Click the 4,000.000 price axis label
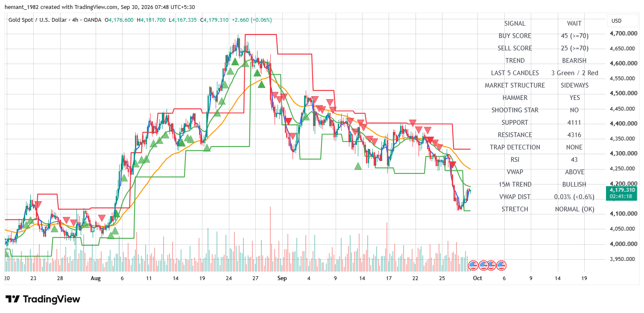 (624, 244)
